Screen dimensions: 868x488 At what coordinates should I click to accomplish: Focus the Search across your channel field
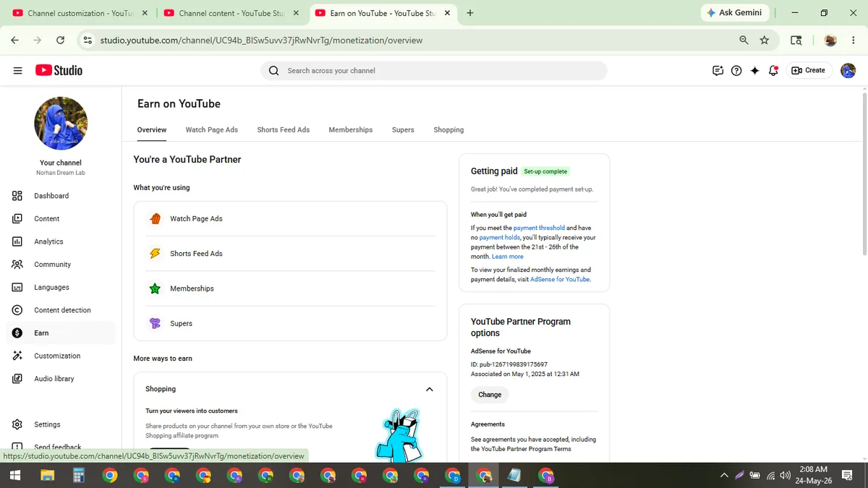(x=434, y=70)
